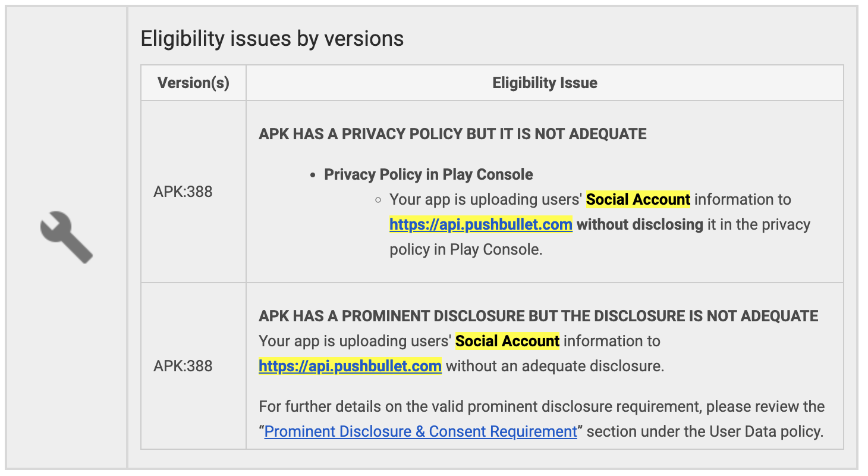Click APK HAS A PRIVACY POLICY heading
868x476 pixels.
click(x=452, y=134)
